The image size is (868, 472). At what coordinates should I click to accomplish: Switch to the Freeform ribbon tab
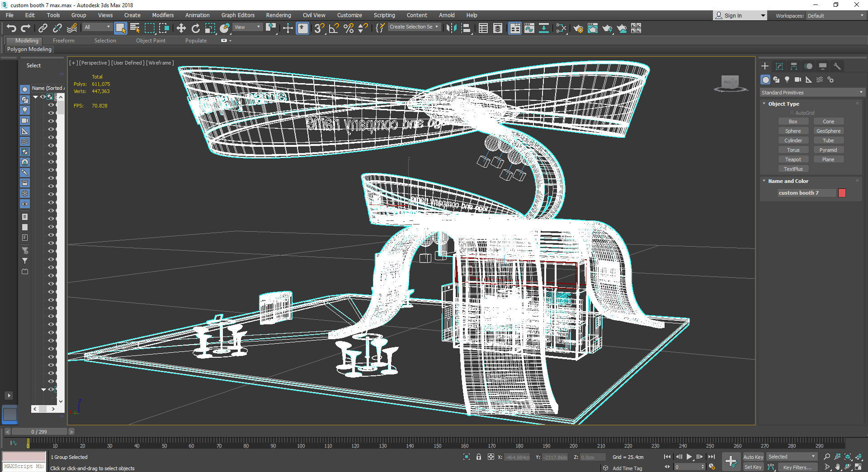point(64,41)
